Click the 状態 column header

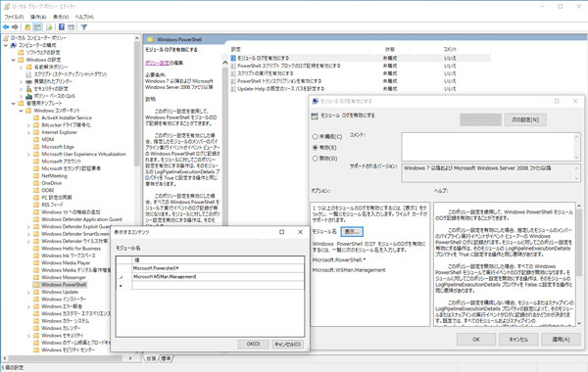coord(390,49)
